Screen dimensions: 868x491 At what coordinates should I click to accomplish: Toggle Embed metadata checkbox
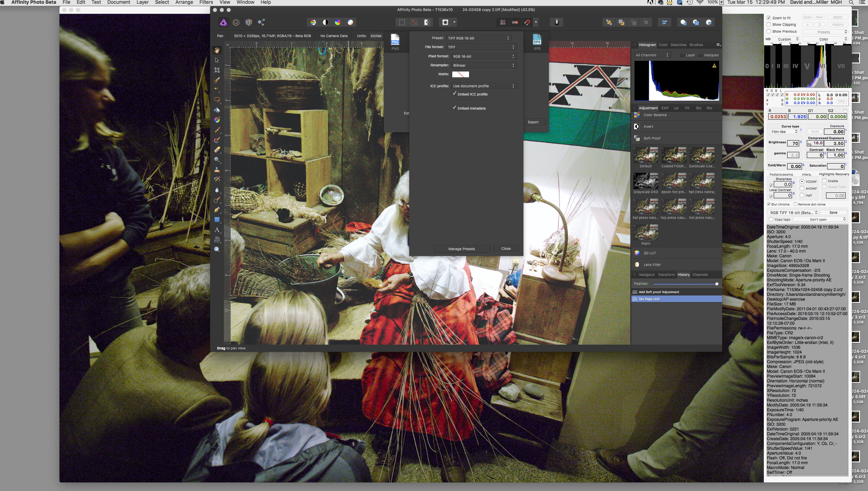click(x=454, y=108)
